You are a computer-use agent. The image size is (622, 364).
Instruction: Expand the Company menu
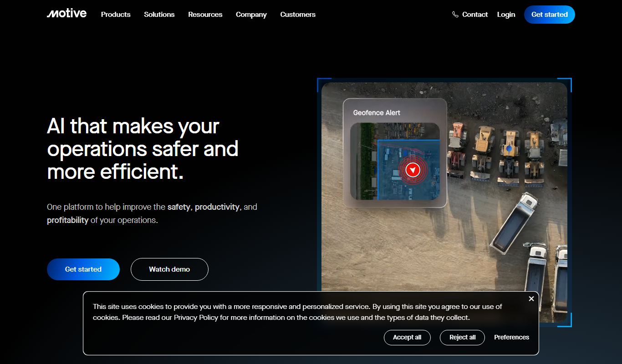pyautogui.click(x=251, y=15)
